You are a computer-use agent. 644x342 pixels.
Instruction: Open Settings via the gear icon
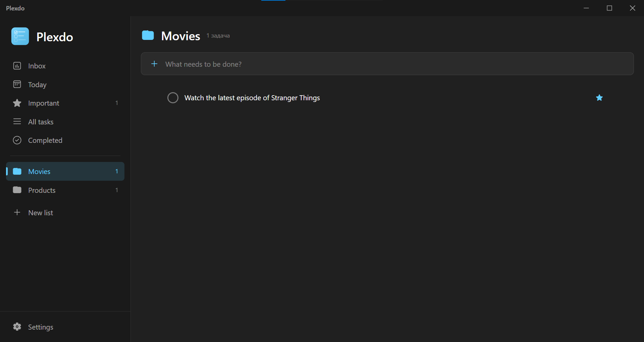tap(17, 327)
